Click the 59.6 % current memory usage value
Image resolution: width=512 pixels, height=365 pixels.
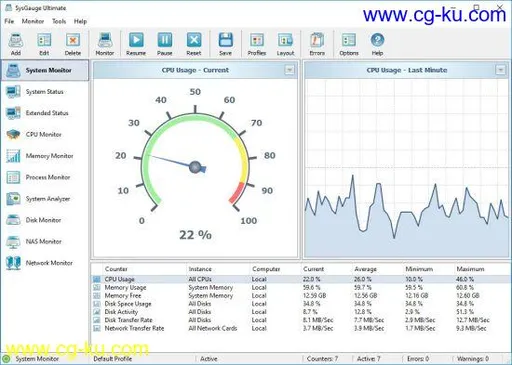point(311,287)
